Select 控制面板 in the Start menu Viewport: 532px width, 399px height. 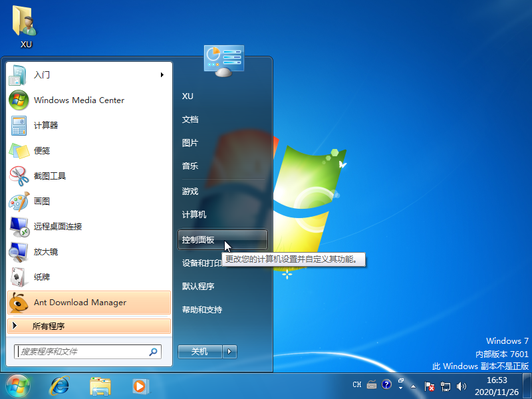[198, 239]
